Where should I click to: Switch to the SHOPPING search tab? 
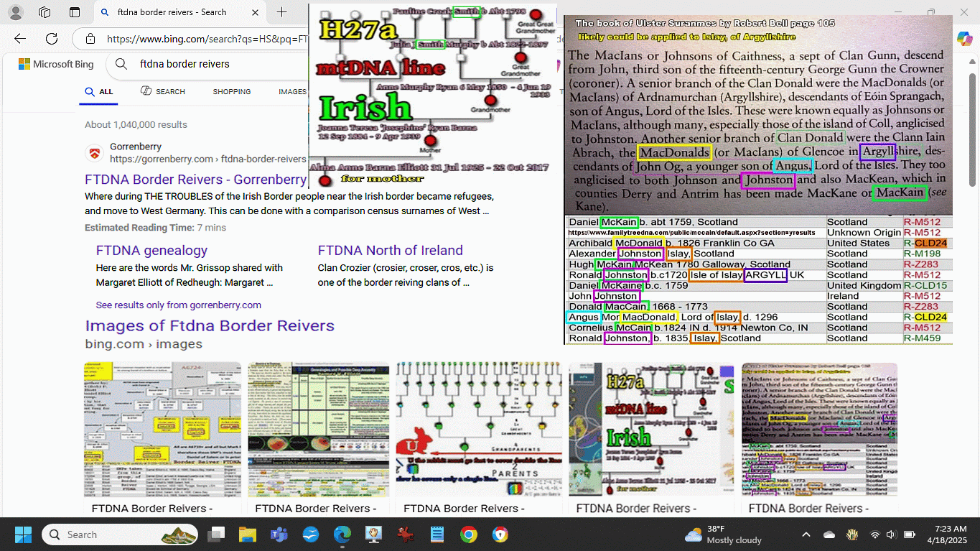point(231,92)
